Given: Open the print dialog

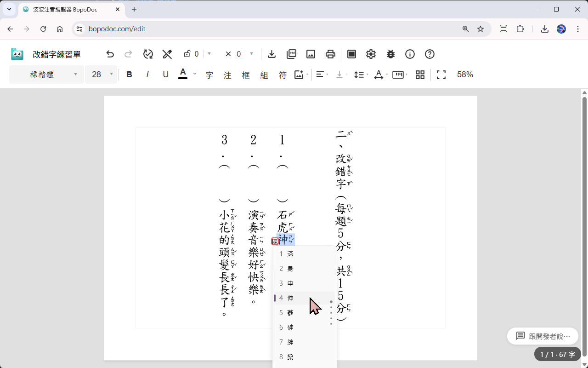Looking at the screenshot, I should coord(331,54).
